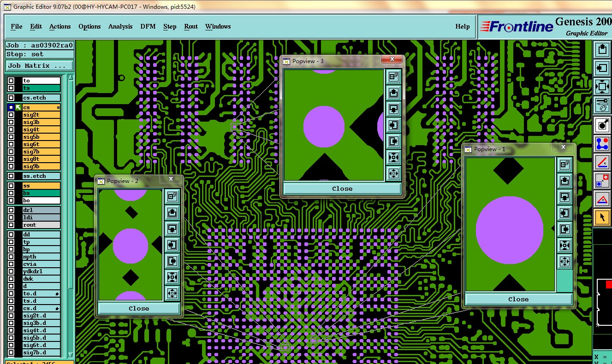This screenshot has height=364, width=612.
Task: Pan right in Popview - 1
Action: click(x=564, y=229)
